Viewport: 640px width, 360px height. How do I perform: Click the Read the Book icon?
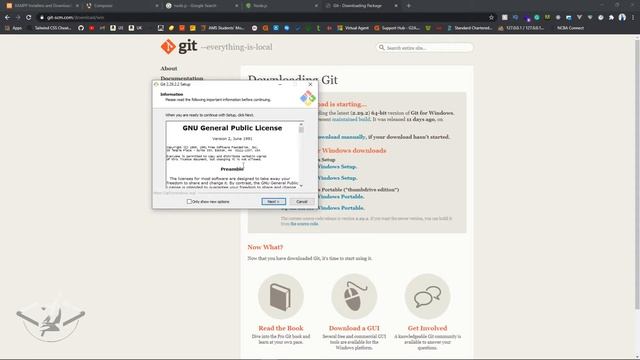point(281,296)
